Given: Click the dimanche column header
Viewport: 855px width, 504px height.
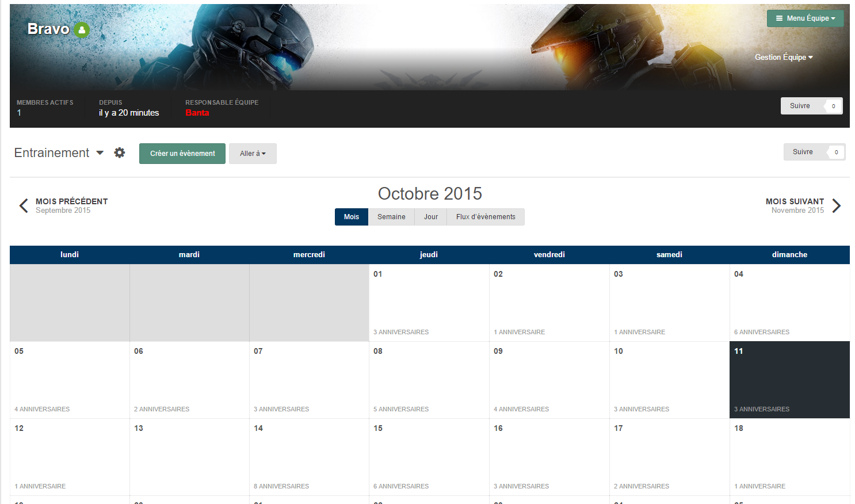Looking at the screenshot, I should (x=789, y=254).
